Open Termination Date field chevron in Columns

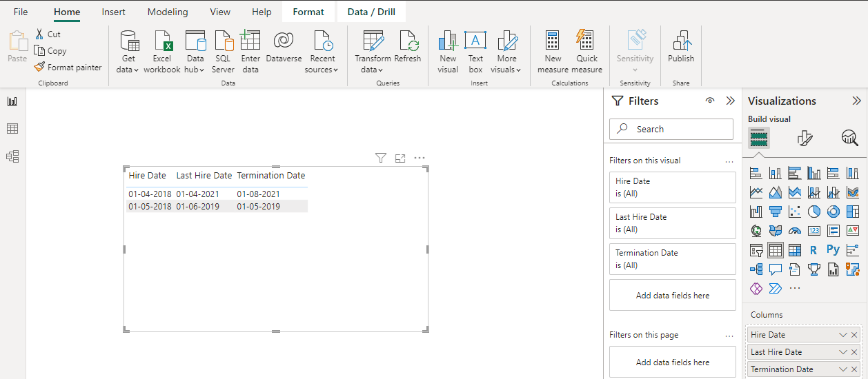tap(843, 369)
